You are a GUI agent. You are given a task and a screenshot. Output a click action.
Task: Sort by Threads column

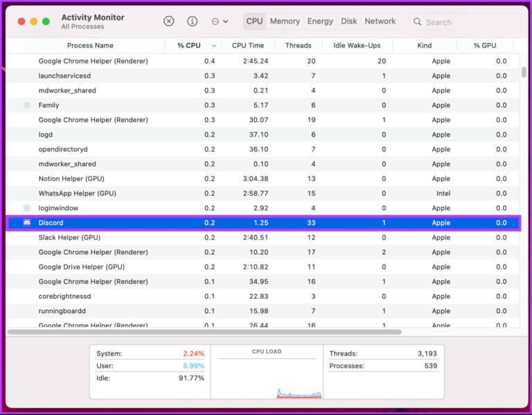299,46
